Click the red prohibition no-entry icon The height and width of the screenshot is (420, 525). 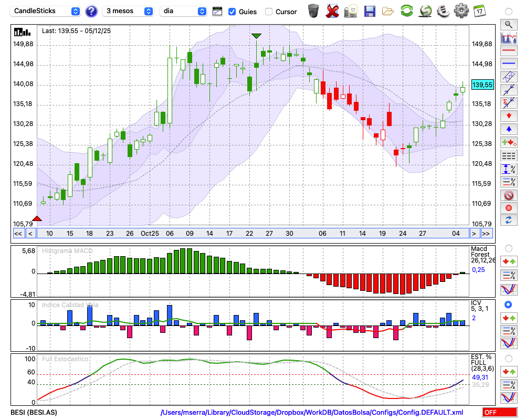(509, 195)
